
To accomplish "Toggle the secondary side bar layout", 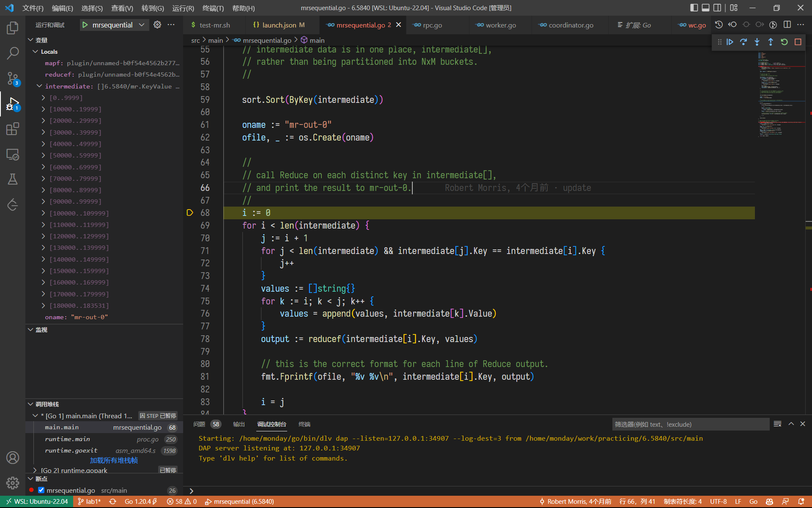I will click(717, 8).
